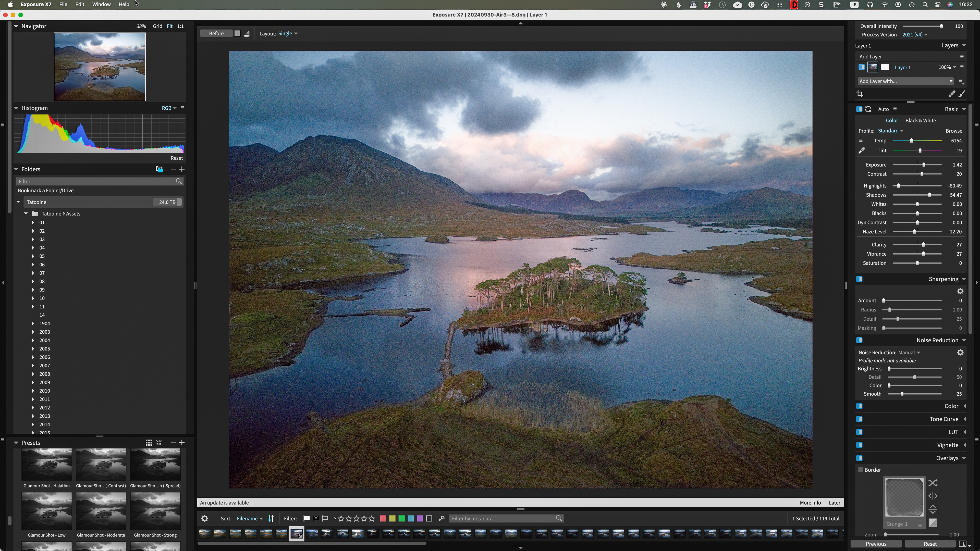This screenshot has width=980, height=551.
Task: Toggle sort direction arrows in filmstrip bar
Action: (x=271, y=518)
